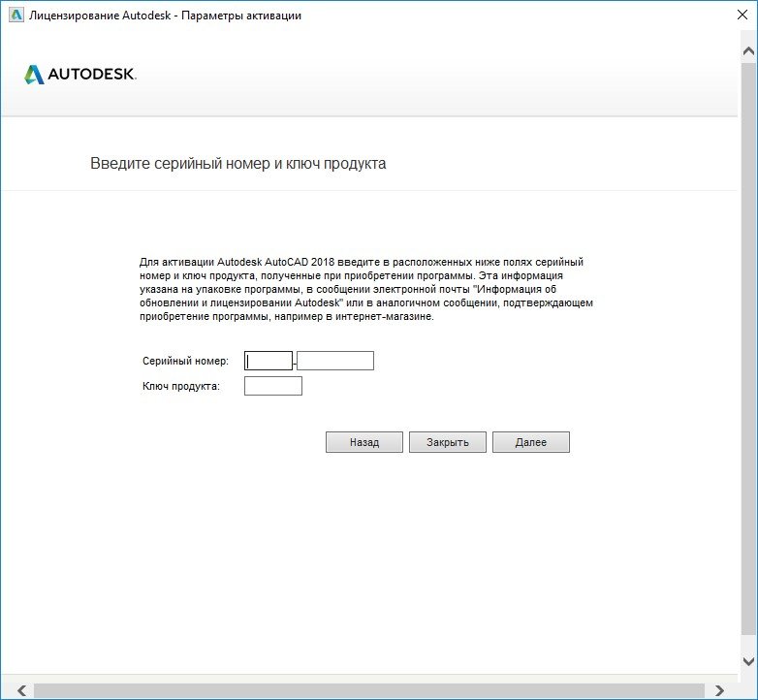The width and height of the screenshot is (758, 700).
Task: Click the horizontal scrollbar right arrow
Action: pos(719,689)
